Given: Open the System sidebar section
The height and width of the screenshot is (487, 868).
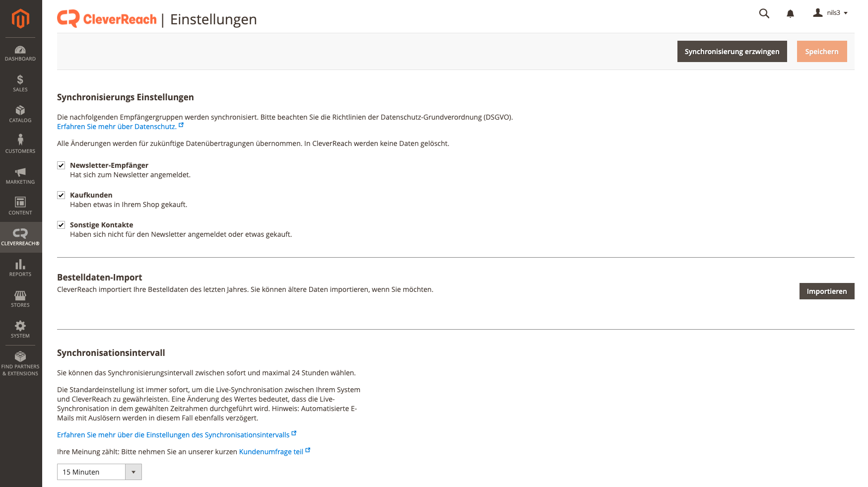Looking at the screenshot, I should [20, 330].
